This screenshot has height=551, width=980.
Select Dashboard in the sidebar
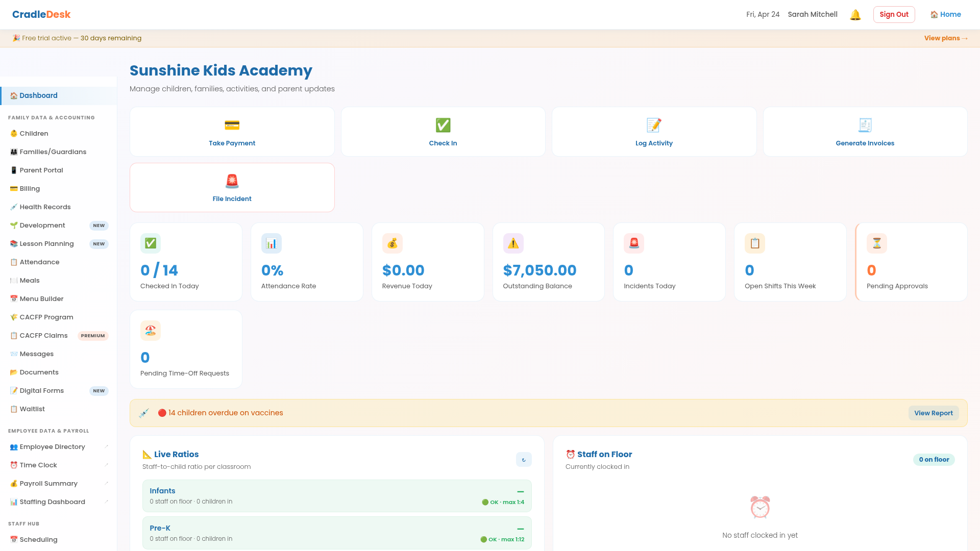38,95
